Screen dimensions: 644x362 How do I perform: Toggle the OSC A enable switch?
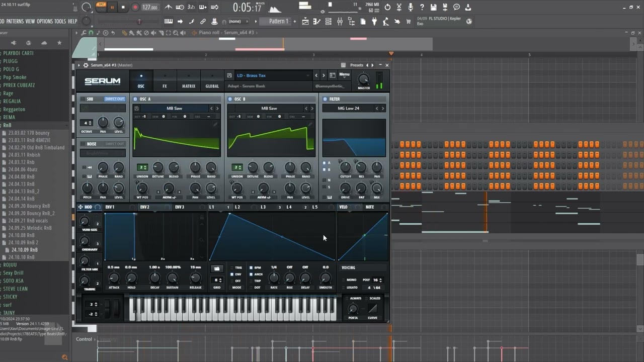pos(135,99)
